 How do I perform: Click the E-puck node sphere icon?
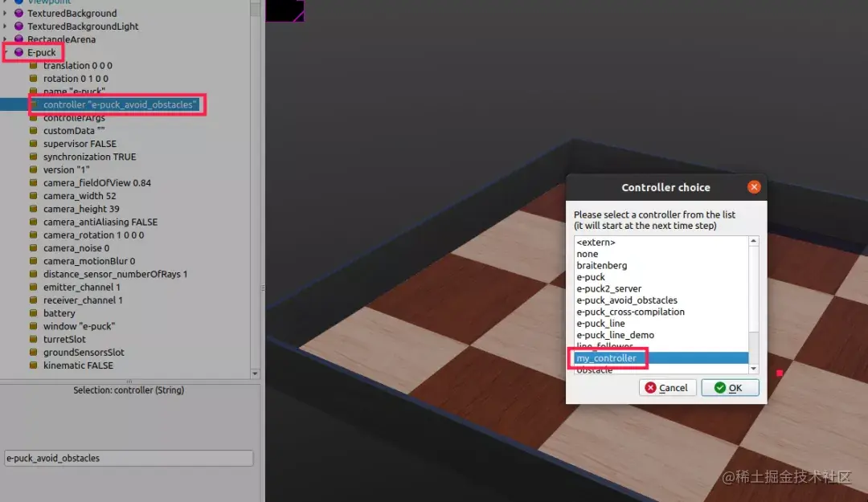(18, 52)
